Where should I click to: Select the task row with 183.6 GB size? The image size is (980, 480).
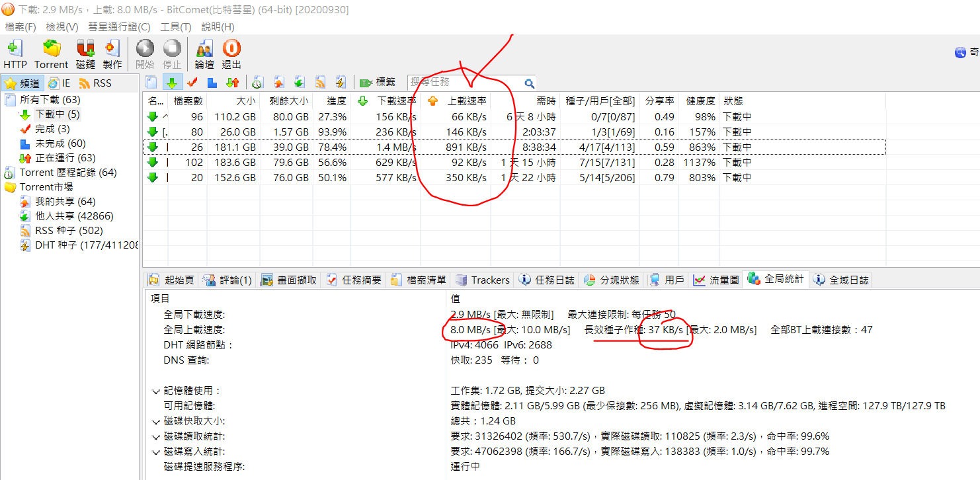514,162
